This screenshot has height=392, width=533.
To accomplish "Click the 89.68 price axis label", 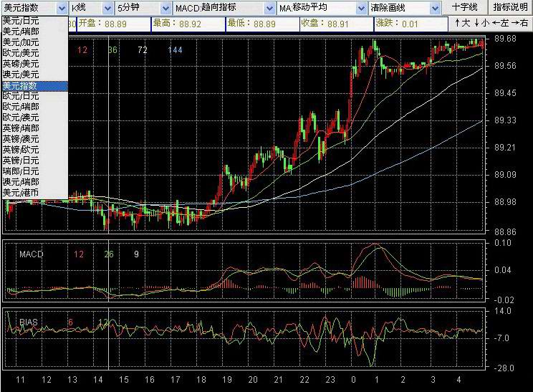I will pos(505,39).
